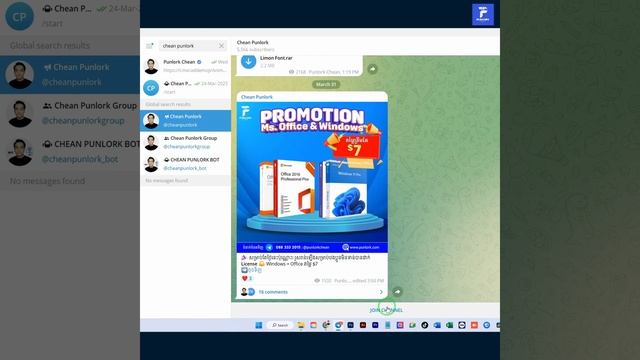The width and height of the screenshot is (640, 360).
Task: Click JOIN CHANNEL at the bottom
Action: 386,310
